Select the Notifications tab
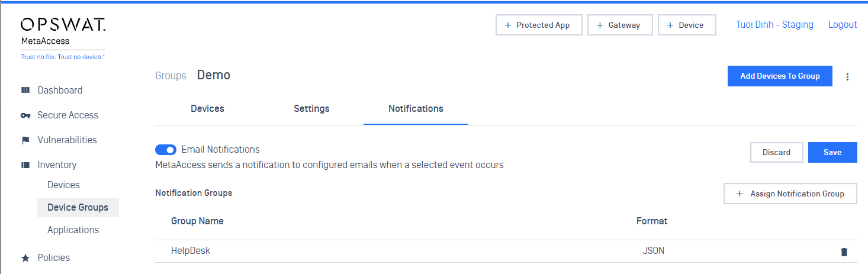Screen dimensions: 868x274 pos(416,109)
